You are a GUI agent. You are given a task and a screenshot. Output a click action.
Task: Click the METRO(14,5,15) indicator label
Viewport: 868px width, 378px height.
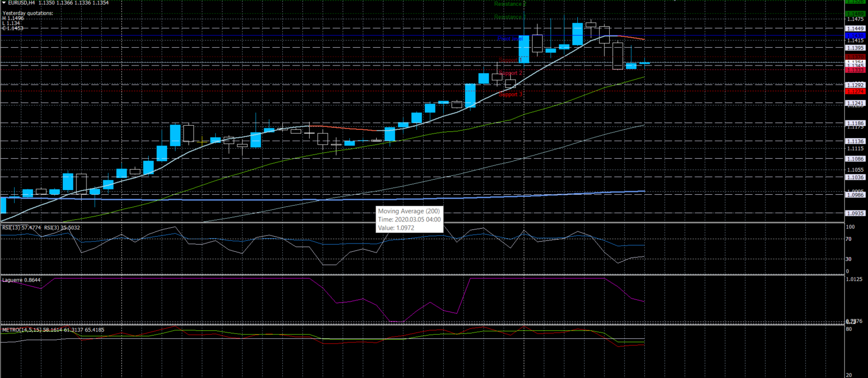tap(53, 330)
